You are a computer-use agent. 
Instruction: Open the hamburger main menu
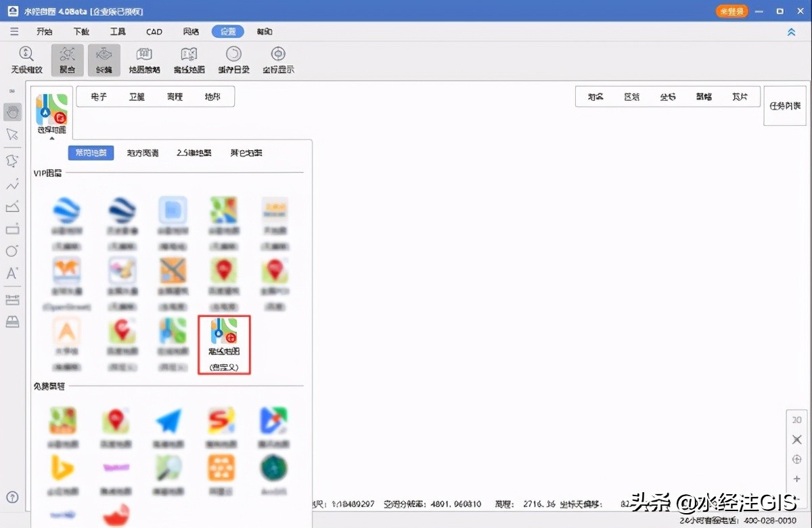[x=14, y=32]
